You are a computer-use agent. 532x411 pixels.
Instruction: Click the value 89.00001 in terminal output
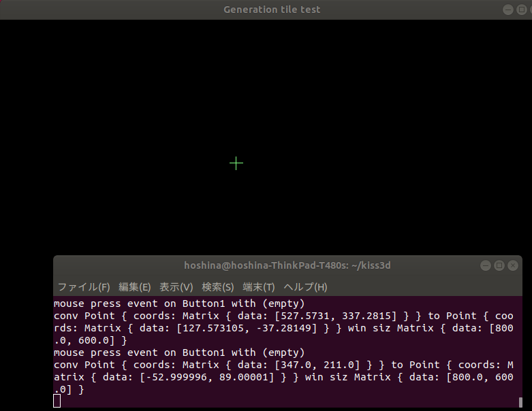click(243, 377)
